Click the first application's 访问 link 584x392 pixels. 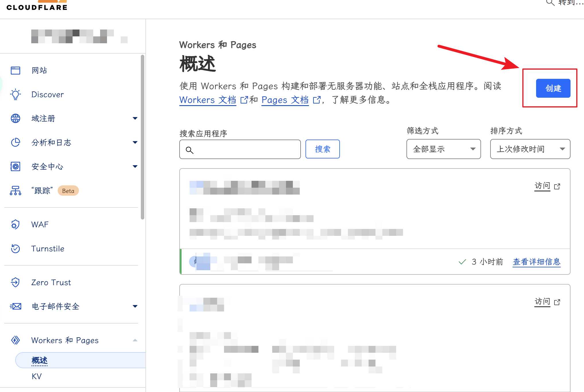[542, 186]
